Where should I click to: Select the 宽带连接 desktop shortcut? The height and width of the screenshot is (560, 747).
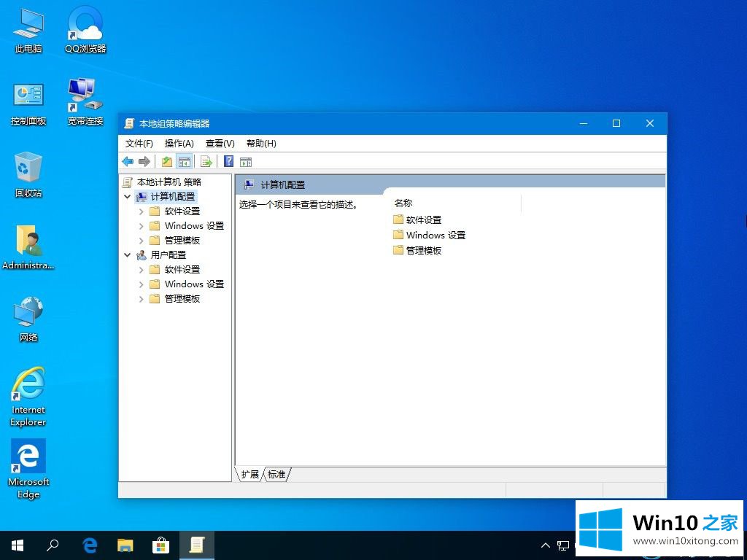[x=86, y=102]
